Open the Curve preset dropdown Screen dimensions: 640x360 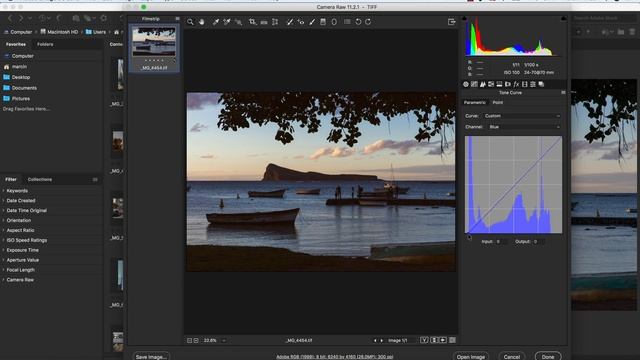[x=522, y=116]
